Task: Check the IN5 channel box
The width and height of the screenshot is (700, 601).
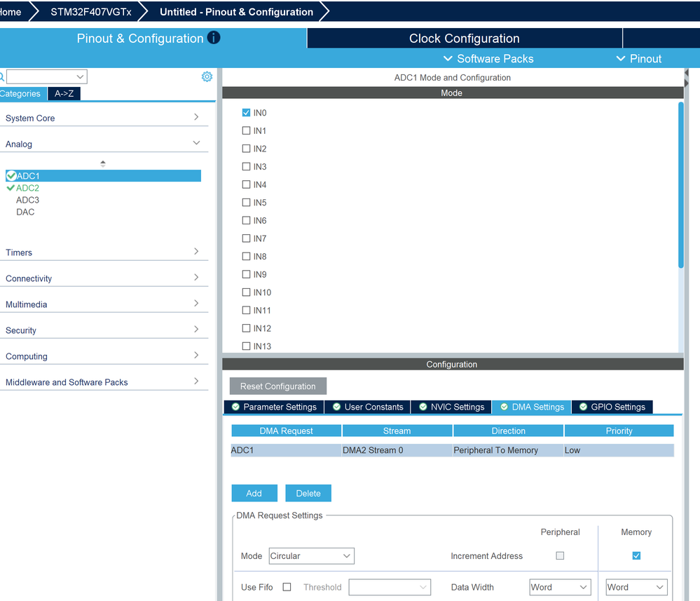Action: [x=246, y=203]
